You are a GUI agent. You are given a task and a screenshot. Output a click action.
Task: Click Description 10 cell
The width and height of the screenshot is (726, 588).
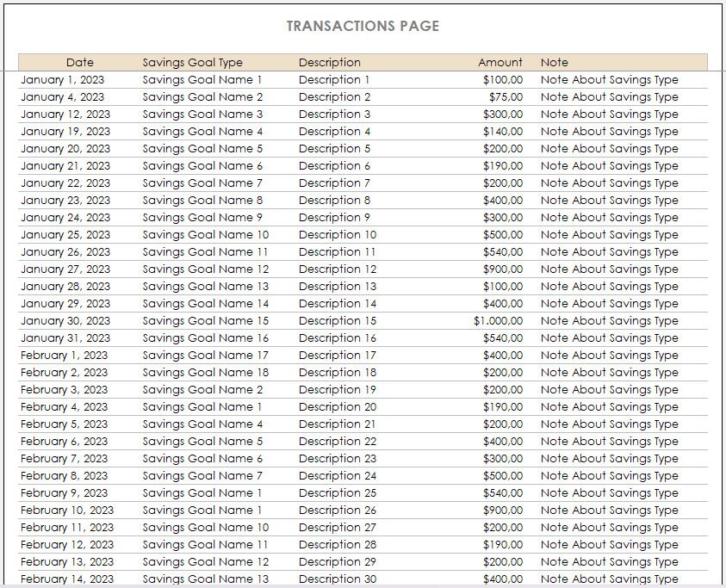(336, 234)
